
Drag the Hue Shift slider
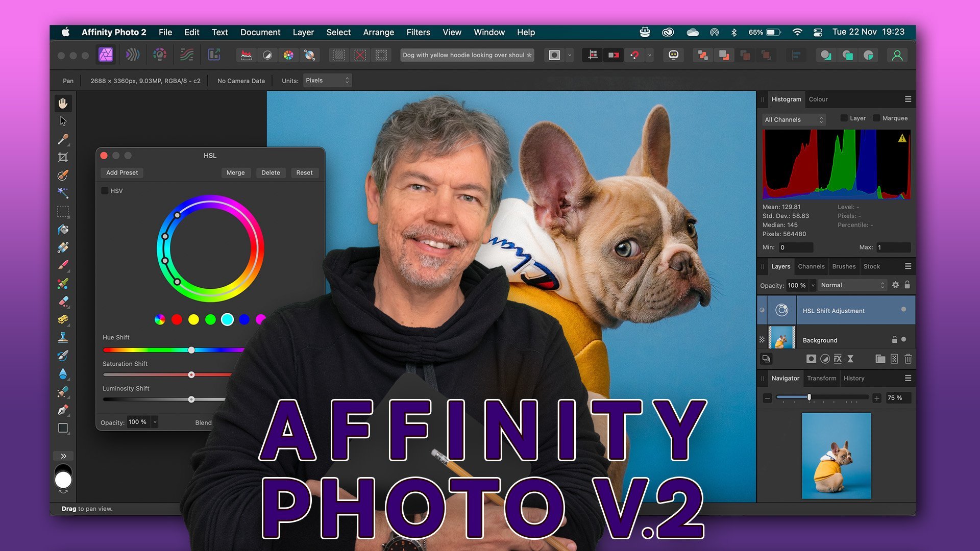coord(191,349)
